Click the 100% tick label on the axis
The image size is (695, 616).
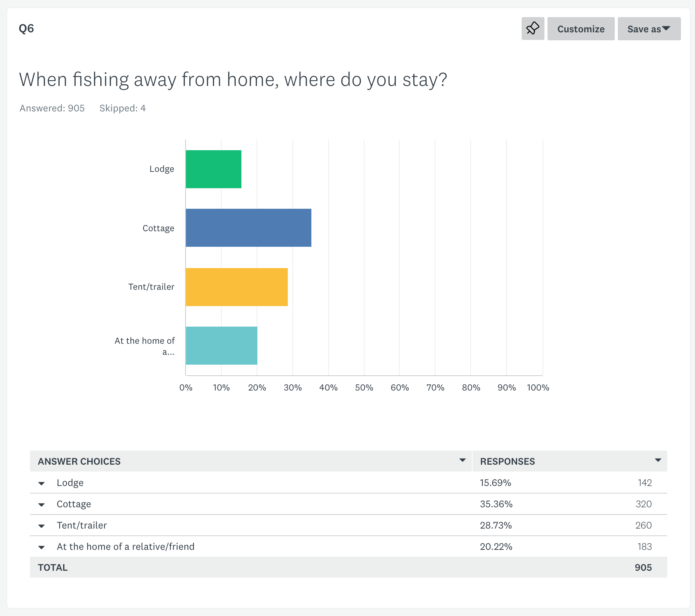click(538, 387)
